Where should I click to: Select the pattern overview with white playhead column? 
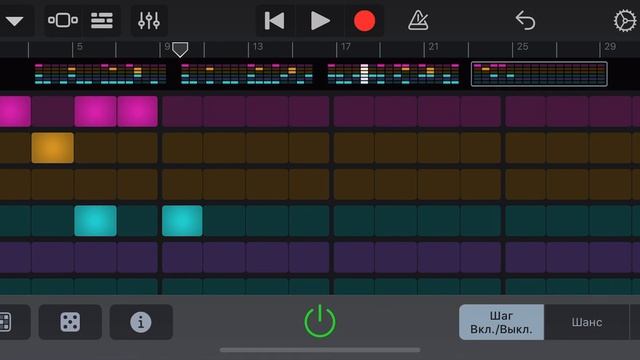click(x=393, y=74)
